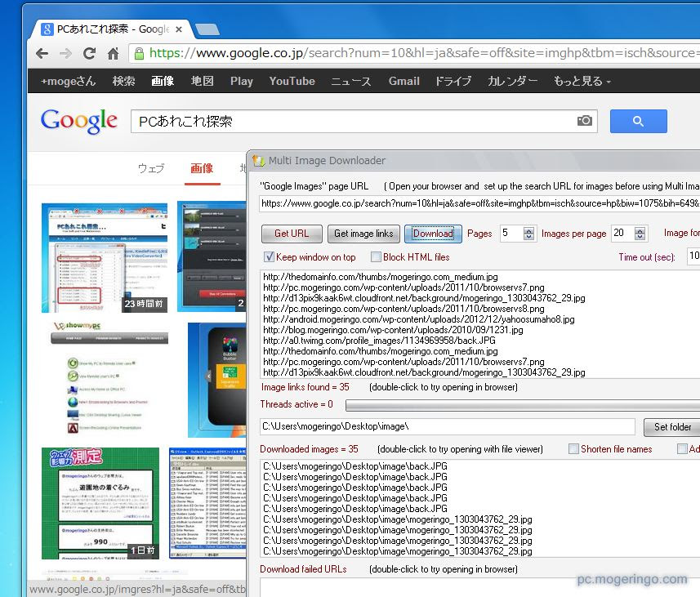Click the Download button
Viewport: 700px width, 597px height.
pyautogui.click(x=433, y=234)
